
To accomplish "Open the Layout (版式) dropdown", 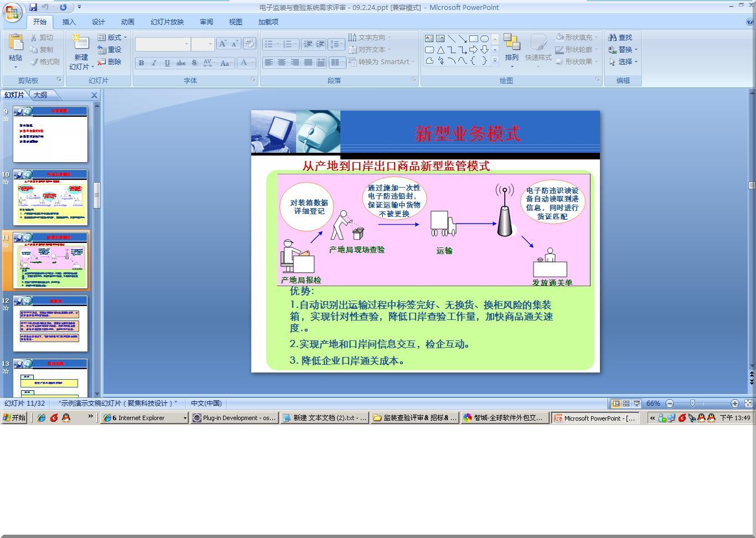I will pyautogui.click(x=112, y=38).
